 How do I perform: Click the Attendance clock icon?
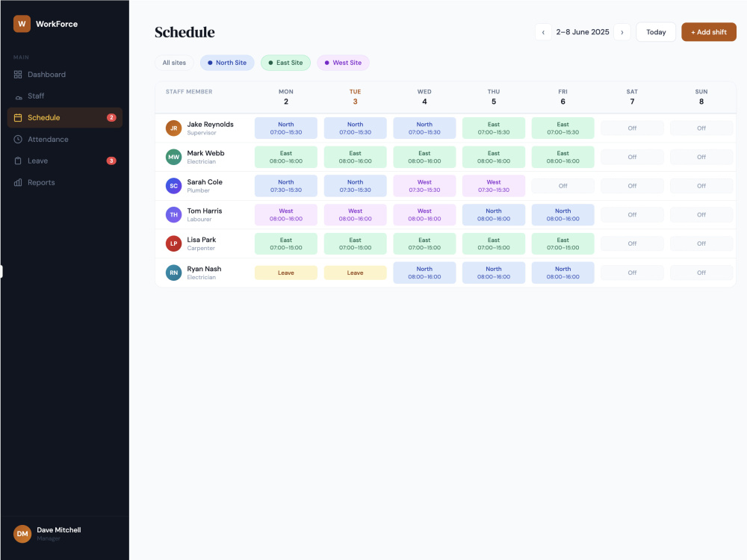pyautogui.click(x=18, y=140)
